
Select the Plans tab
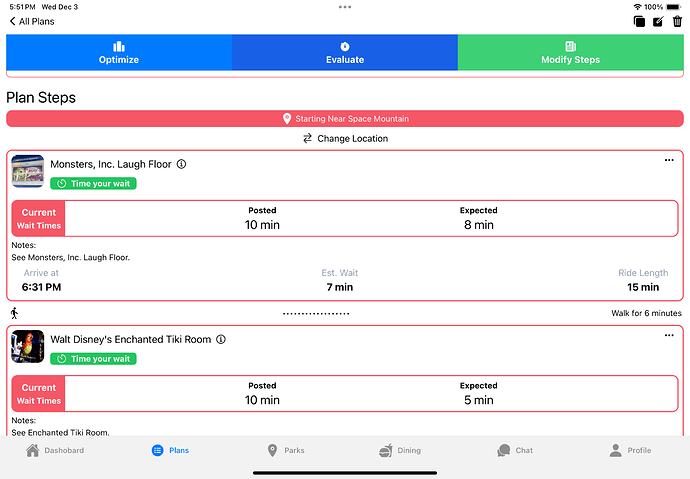170,450
